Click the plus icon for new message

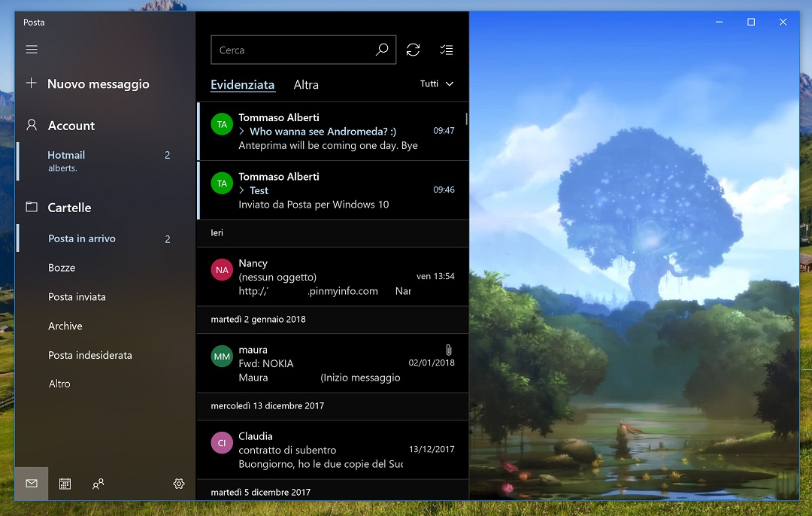pyautogui.click(x=31, y=83)
